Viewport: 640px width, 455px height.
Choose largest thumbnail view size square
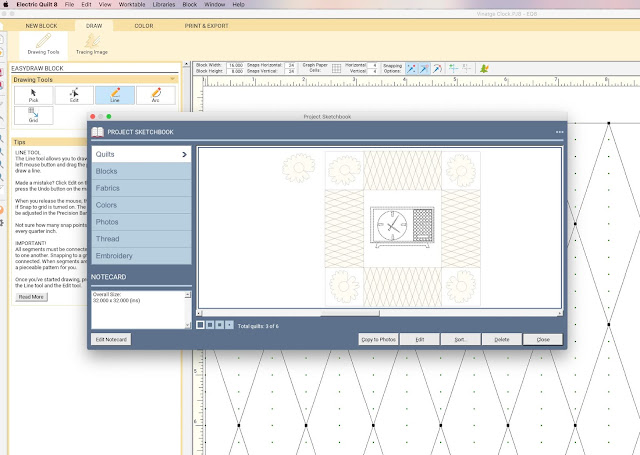(x=200, y=325)
